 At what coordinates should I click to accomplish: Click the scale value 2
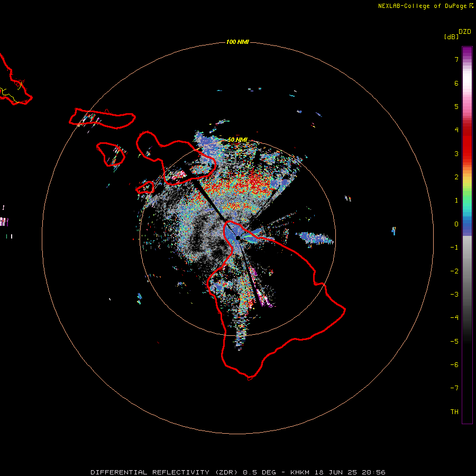(456, 177)
